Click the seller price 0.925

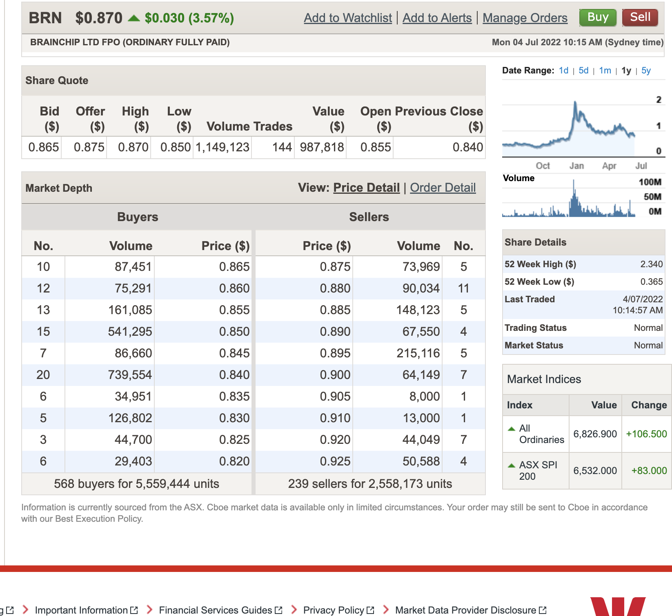click(335, 461)
